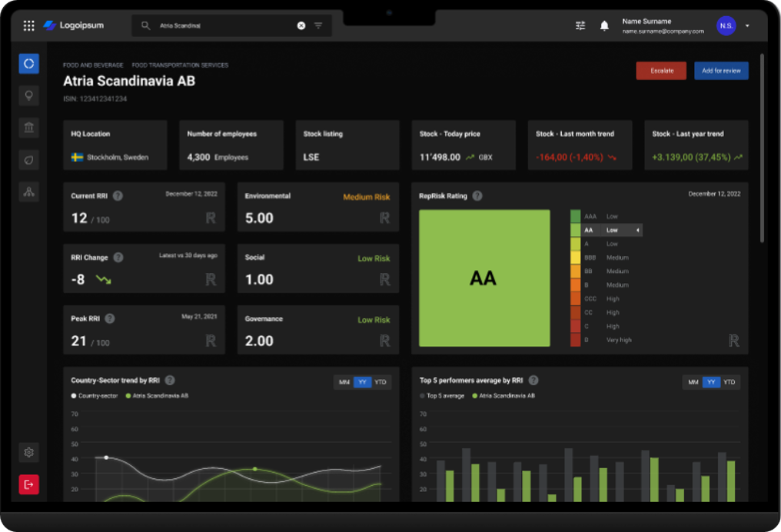Clear the search field text

pyautogui.click(x=301, y=25)
